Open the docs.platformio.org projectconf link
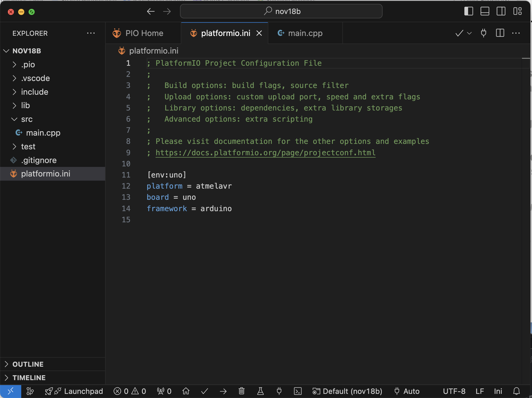Screen dimensions: 532x398 (265, 153)
